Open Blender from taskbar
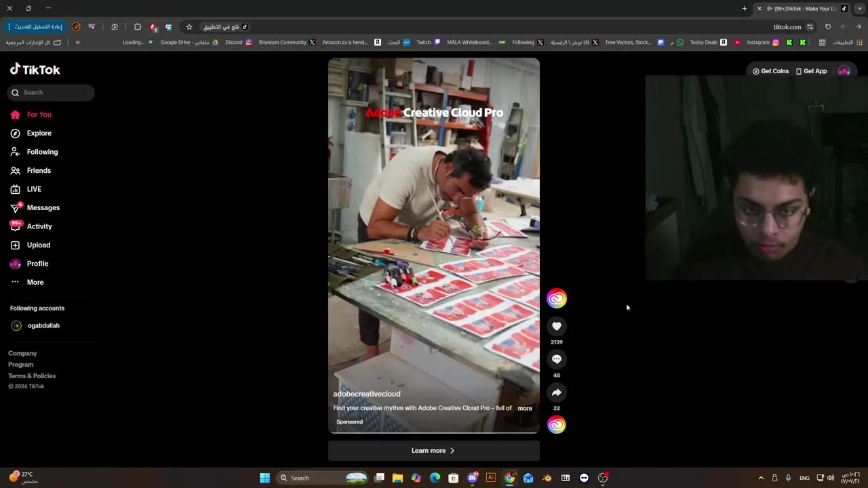The image size is (868, 488). click(x=547, y=479)
